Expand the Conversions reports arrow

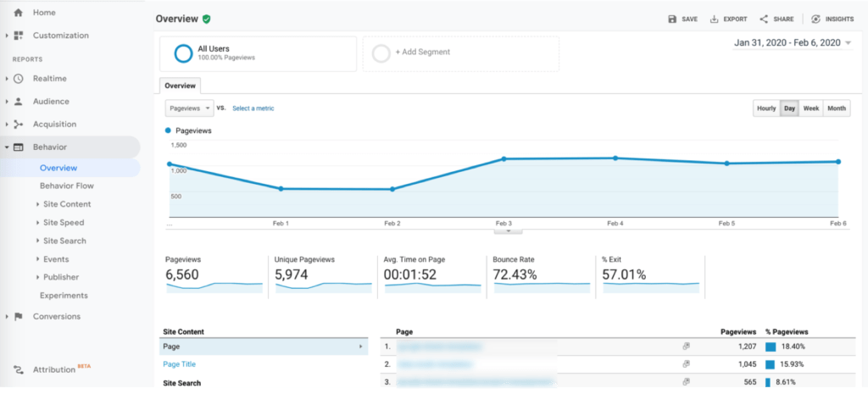coord(7,317)
